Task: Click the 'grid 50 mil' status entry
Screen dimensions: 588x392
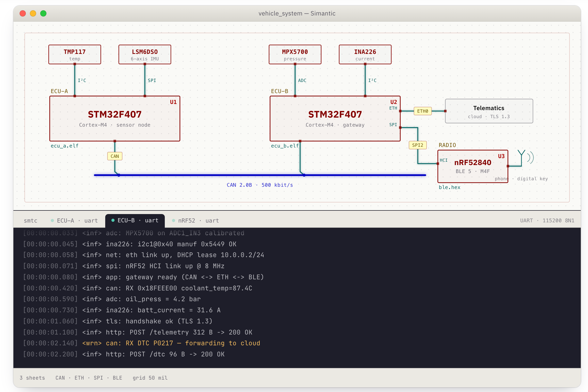Action: point(150,378)
